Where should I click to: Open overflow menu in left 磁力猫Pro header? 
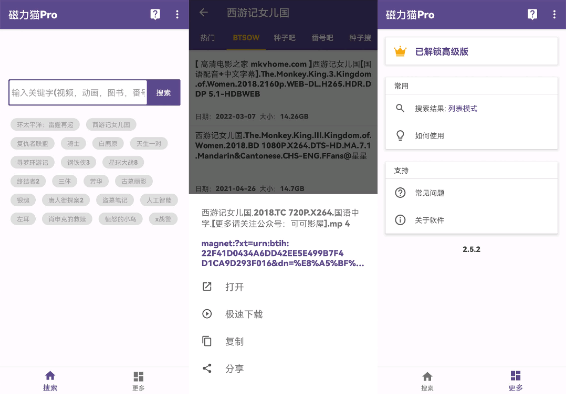[177, 14]
